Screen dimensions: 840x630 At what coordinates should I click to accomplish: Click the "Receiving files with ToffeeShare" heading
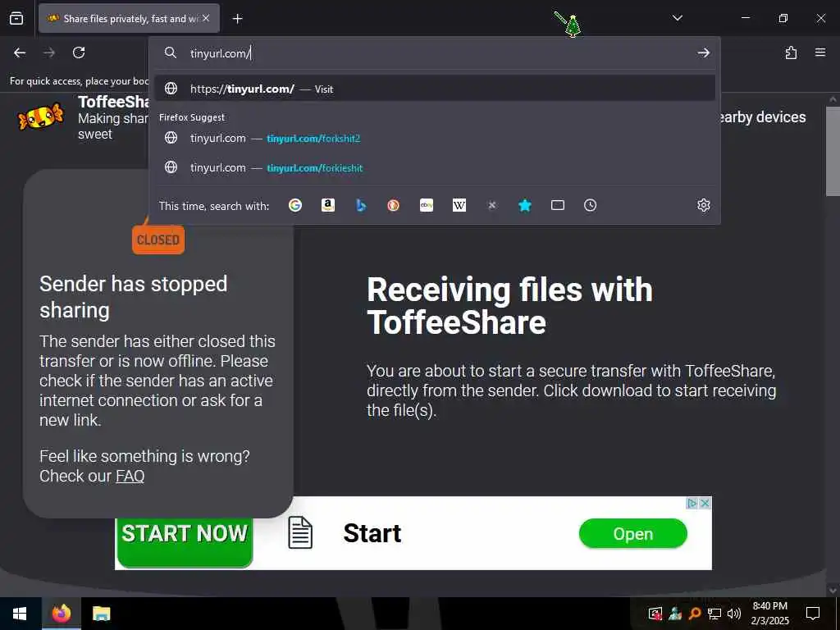click(x=509, y=306)
